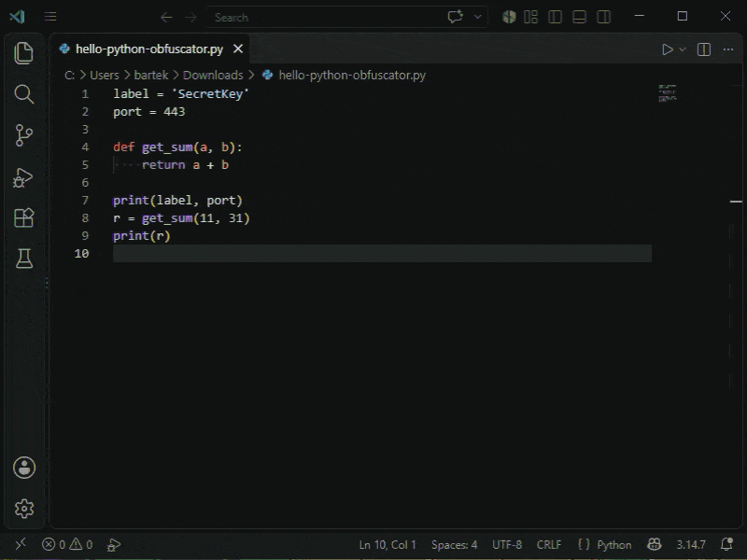Image resolution: width=747 pixels, height=560 pixels.
Task: Split the editor right
Action: tap(704, 49)
